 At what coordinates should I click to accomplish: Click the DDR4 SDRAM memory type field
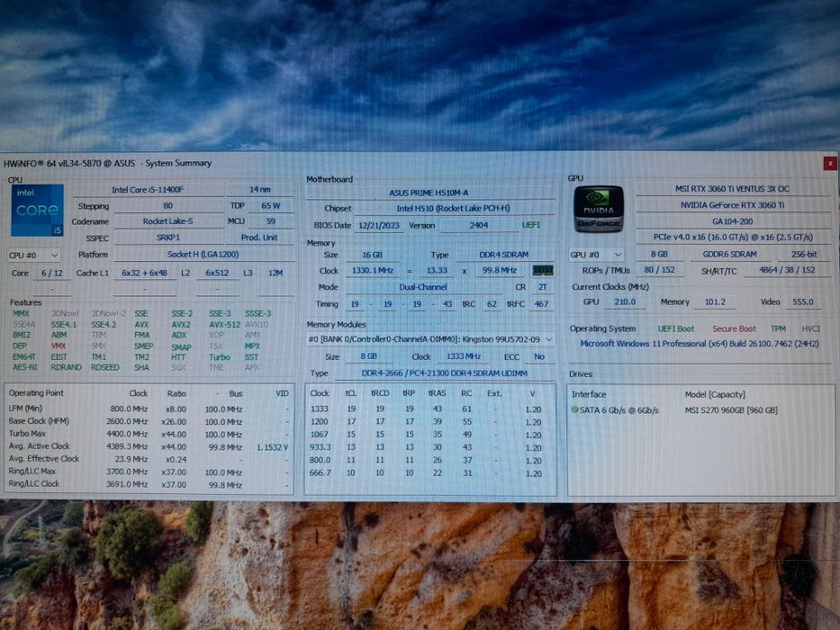point(503,255)
